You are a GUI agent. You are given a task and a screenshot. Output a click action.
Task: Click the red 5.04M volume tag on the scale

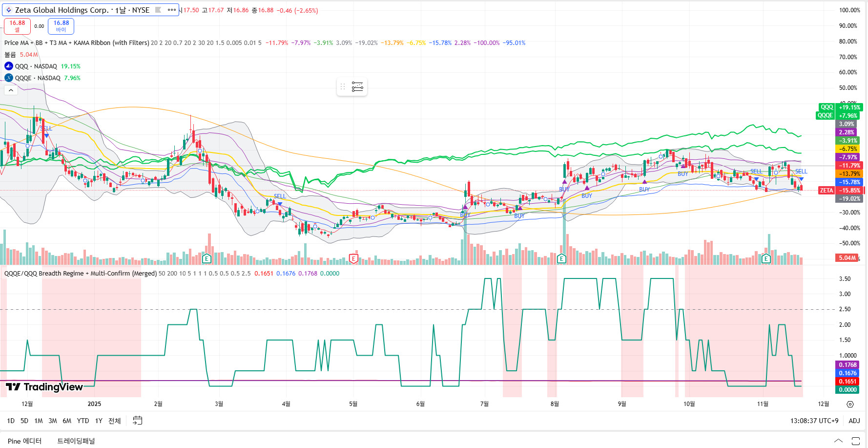pos(847,257)
